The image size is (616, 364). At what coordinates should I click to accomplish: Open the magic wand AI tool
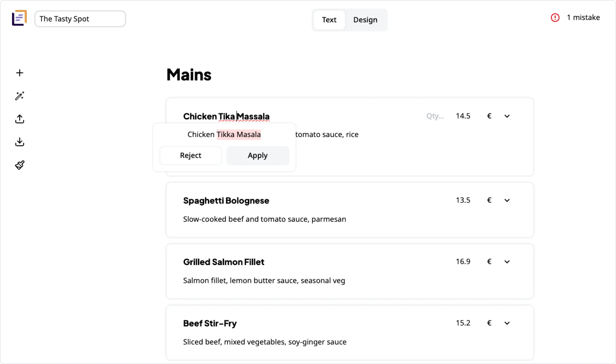(x=20, y=96)
